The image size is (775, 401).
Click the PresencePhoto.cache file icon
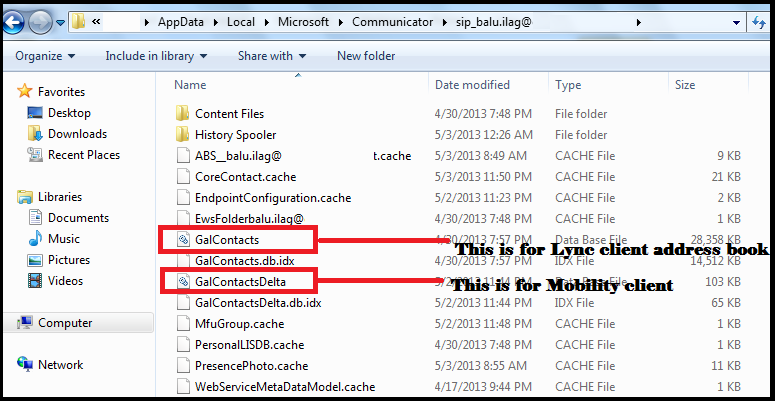[x=183, y=366]
